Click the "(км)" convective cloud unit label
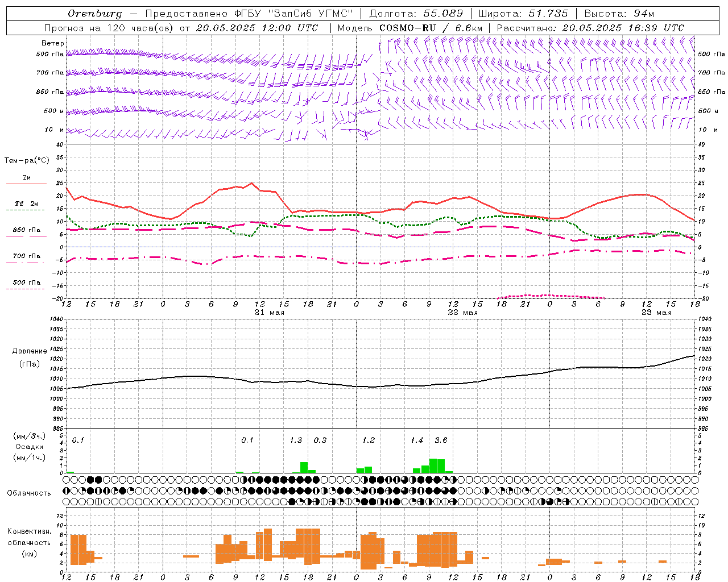This screenshot has height=582, width=728. 30,553
